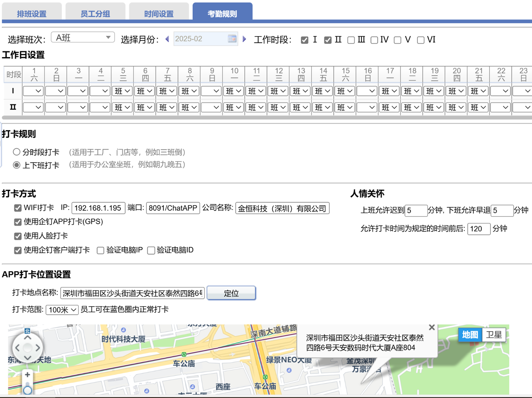
Task: Enable work period III checkbox
Action: [x=351, y=40]
